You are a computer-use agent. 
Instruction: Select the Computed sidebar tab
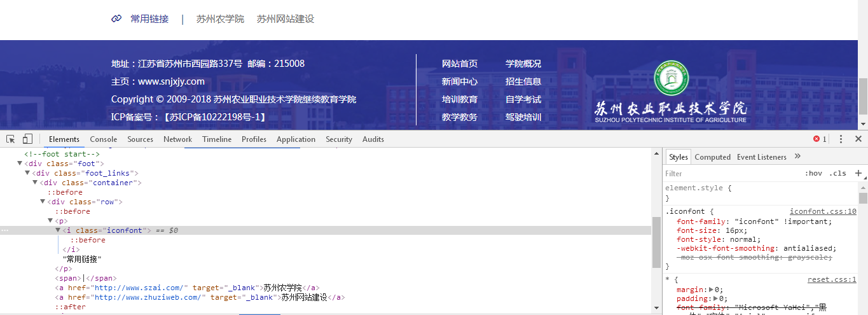[712, 157]
